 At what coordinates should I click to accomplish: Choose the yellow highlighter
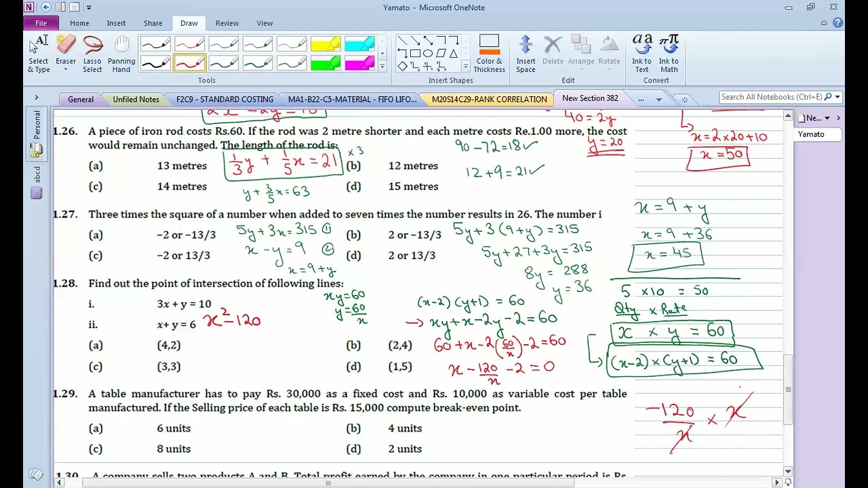click(325, 45)
